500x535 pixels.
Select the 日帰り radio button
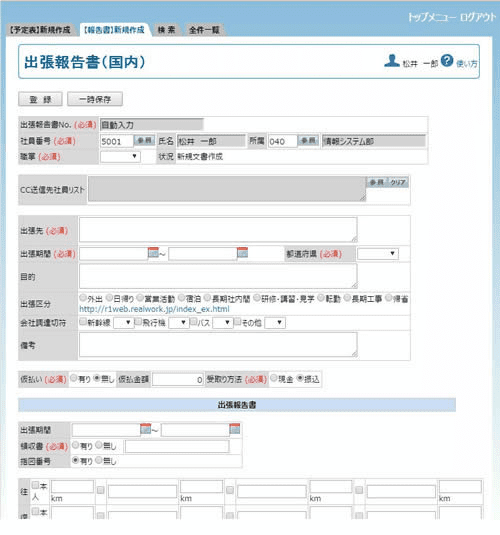coord(109,298)
